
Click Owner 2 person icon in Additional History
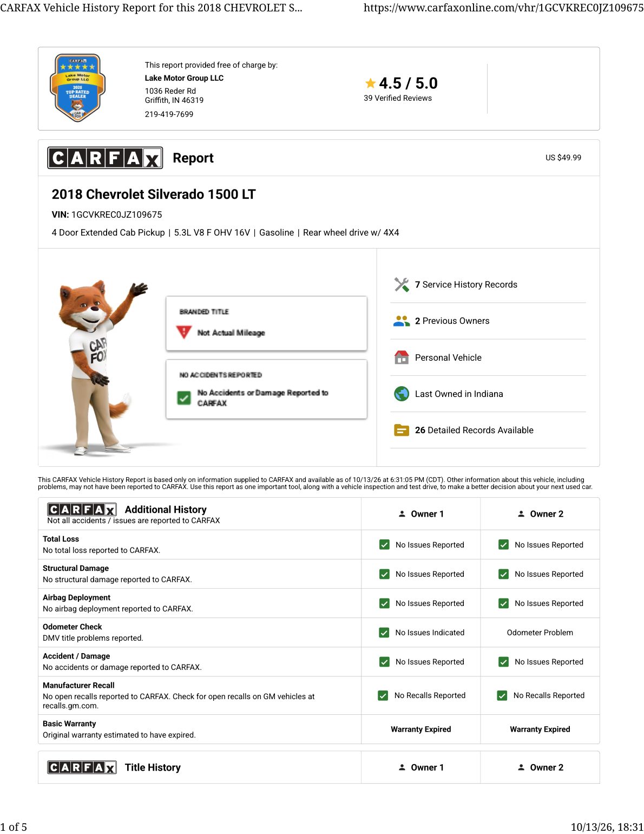coord(521,514)
